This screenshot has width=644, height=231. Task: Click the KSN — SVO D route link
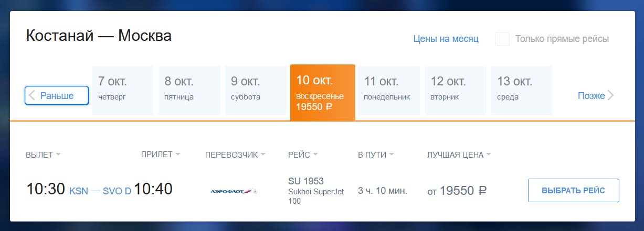[100, 191]
